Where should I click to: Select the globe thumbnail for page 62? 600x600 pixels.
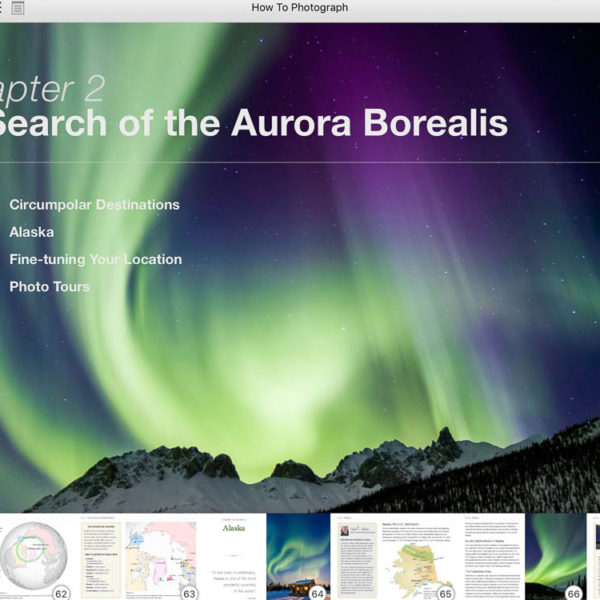tap(34, 556)
